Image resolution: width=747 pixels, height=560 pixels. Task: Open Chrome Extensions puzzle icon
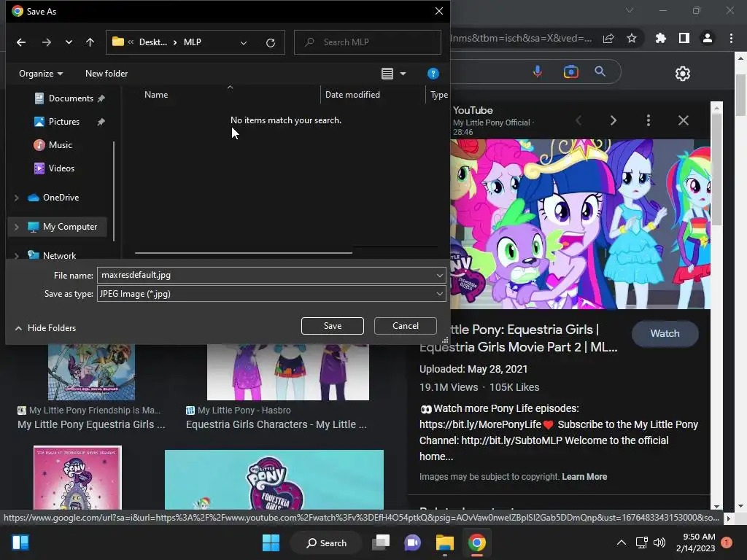[661, 38]
